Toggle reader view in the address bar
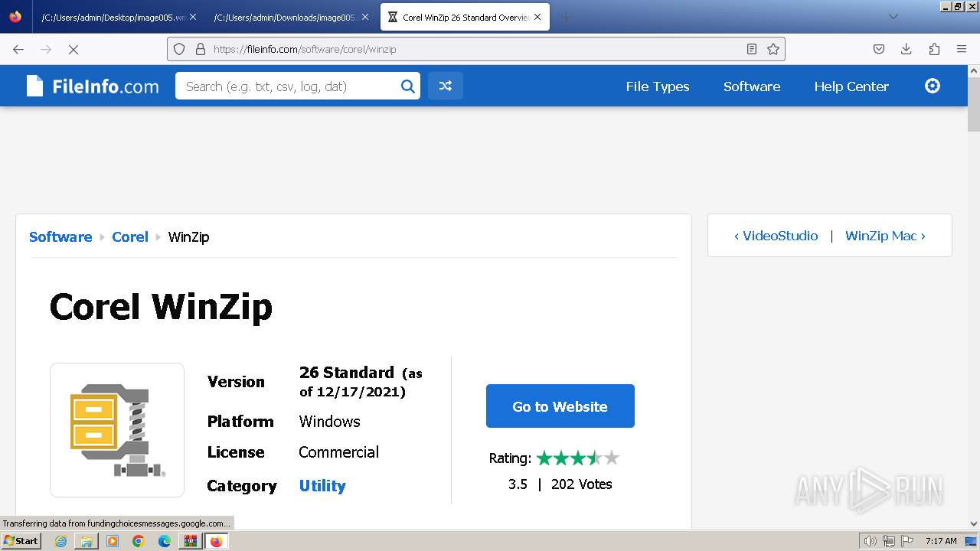This screenshot has height=551, width=980. (752, 49)
